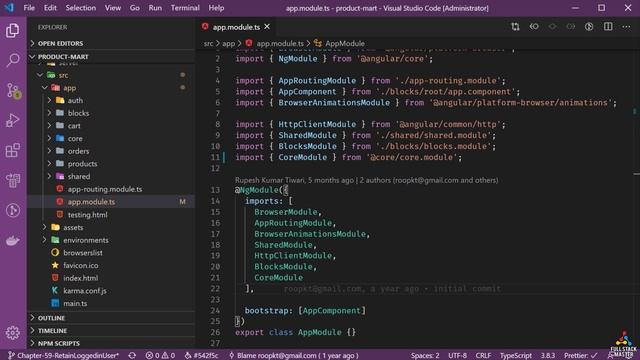Screen dimensions: 640x360
Task: Open the Explorer view in activity bar
Action: (x=13, y=30)
